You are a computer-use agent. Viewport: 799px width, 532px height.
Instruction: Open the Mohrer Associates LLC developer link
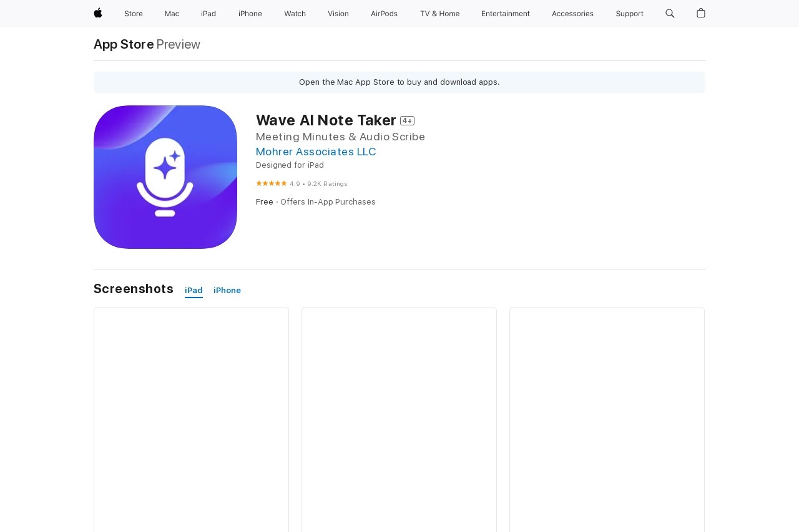coord(316,152)
